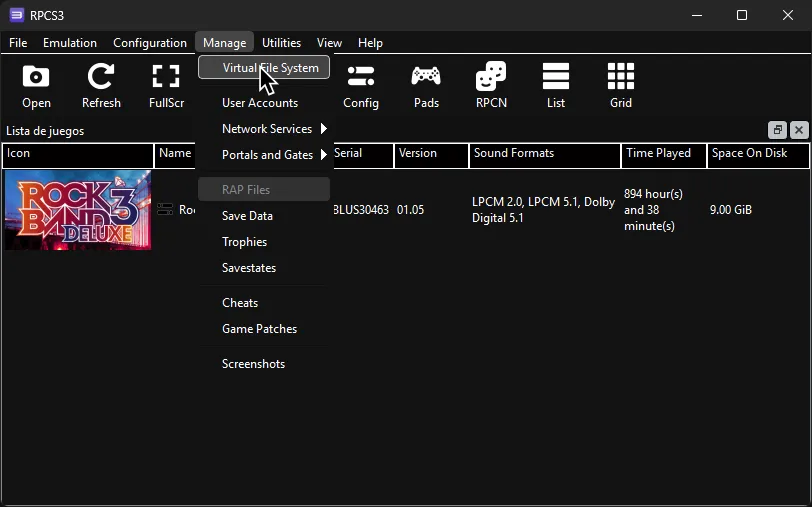This screenshot has width=812, height=507.
Task: Open the Configuration menu
Action: (150, 42)
